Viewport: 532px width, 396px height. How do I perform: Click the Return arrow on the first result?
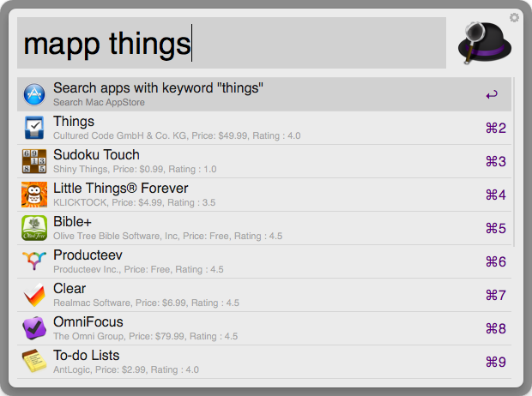[492, 94]
